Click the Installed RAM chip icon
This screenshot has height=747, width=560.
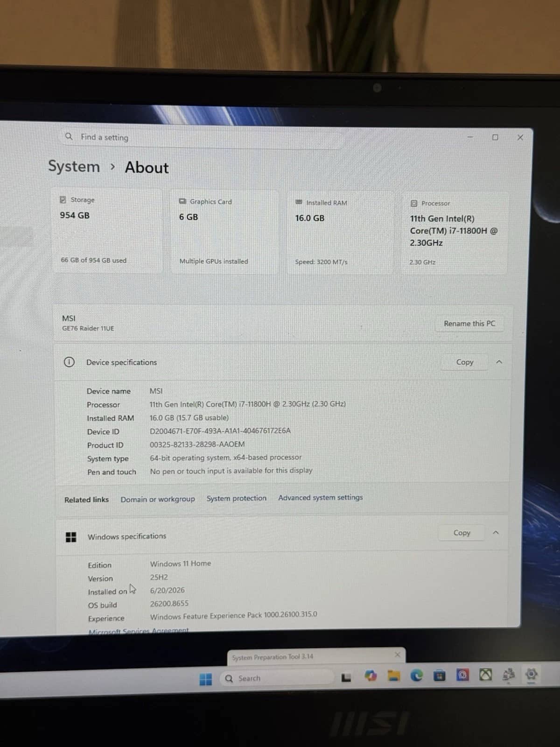pyautogui.click(x=299, y=202)
